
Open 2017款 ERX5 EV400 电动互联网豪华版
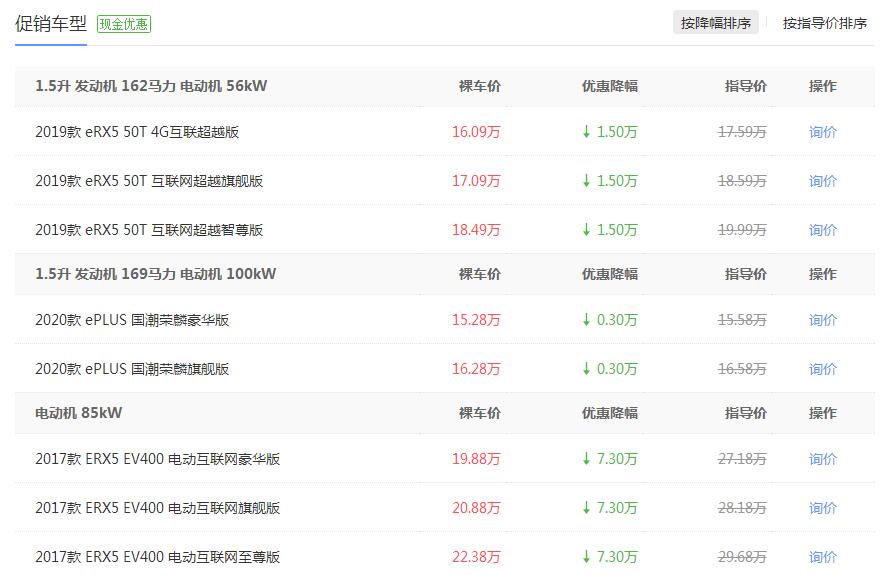(157, 459)
